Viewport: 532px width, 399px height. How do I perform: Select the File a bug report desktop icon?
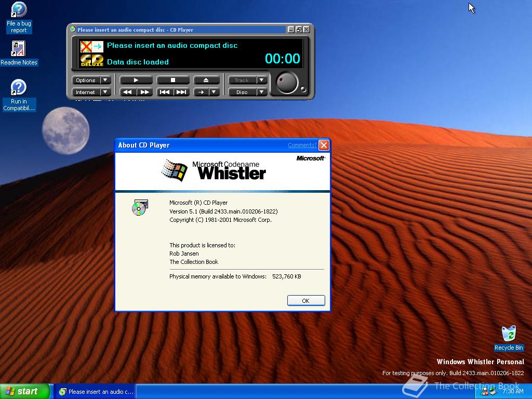coord(19,18)
